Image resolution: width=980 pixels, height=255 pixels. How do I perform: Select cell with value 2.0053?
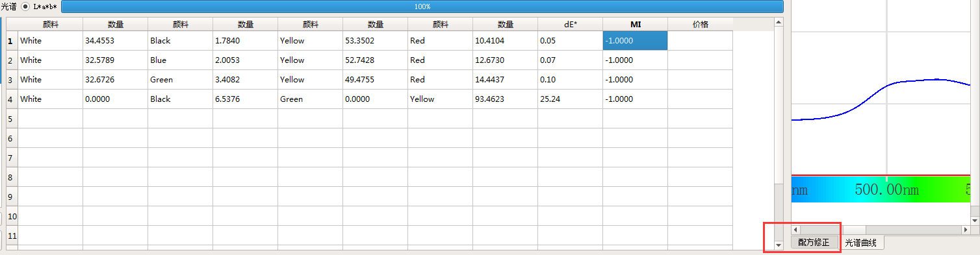point(245,60)
